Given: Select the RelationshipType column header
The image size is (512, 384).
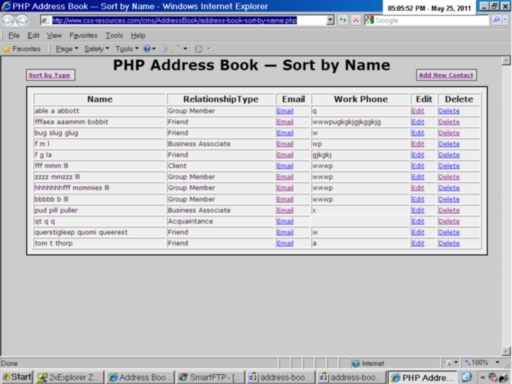Looking at the screenshot, I should [x=221, y=99].
